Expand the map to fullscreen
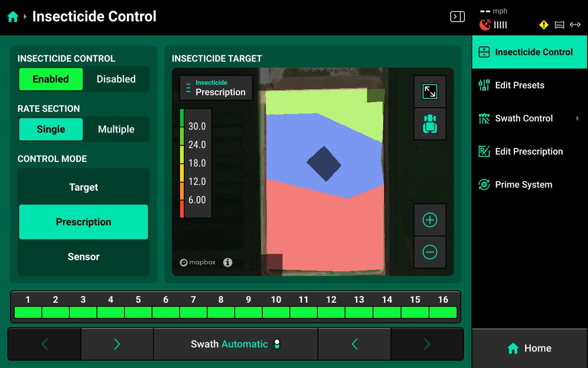 430,92
